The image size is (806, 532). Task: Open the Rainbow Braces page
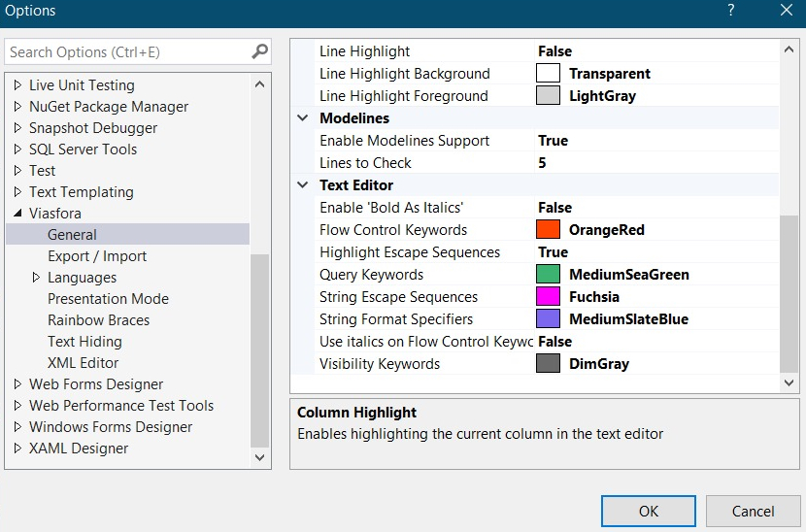99,320
